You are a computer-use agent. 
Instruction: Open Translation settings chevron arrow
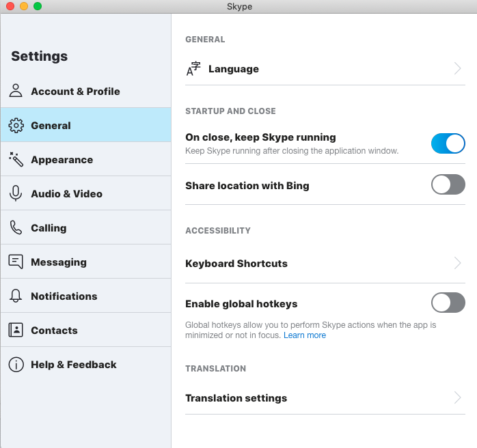pyautogui.click(x=458, y=397)
